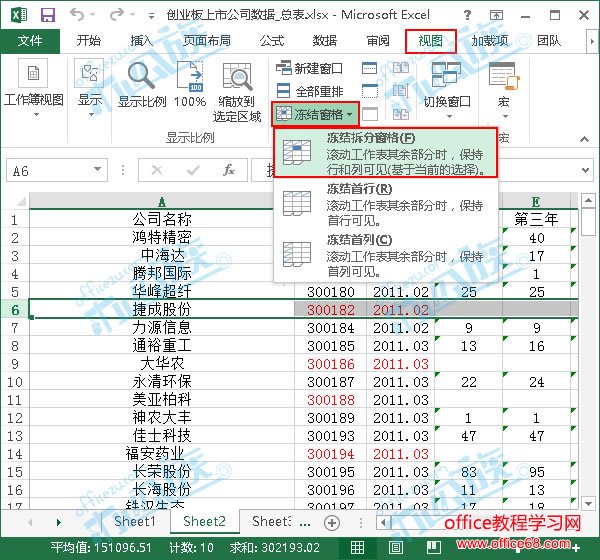
Task: Open the Sheet3 worksheet tab
Action: pyautogui.click(x=271, y=521)
